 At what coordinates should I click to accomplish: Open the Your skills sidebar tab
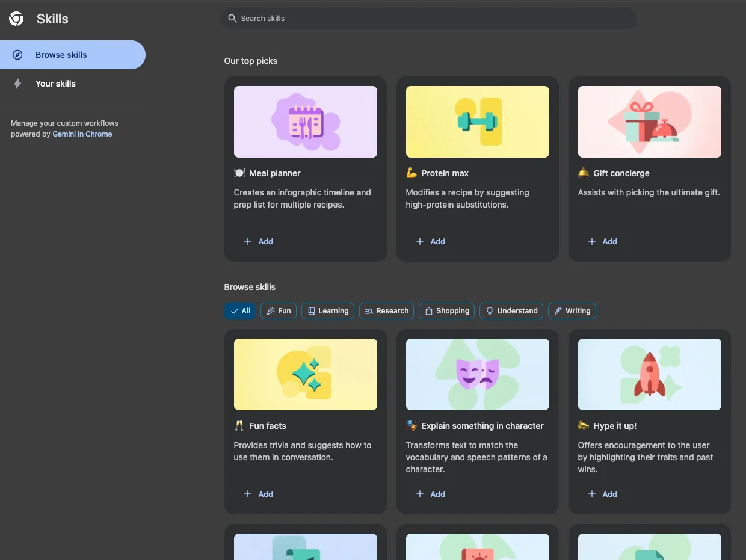pyautogui.click(x=55, y=84)
